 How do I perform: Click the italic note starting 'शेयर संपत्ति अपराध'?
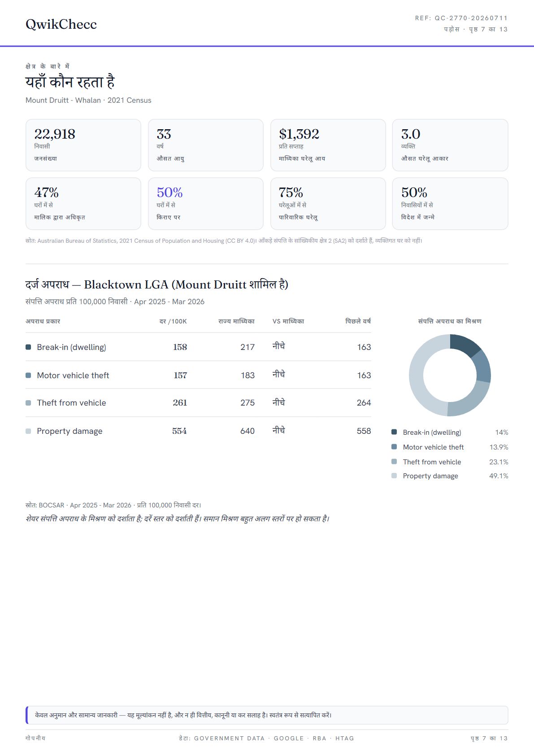click(x=178, y=519)
